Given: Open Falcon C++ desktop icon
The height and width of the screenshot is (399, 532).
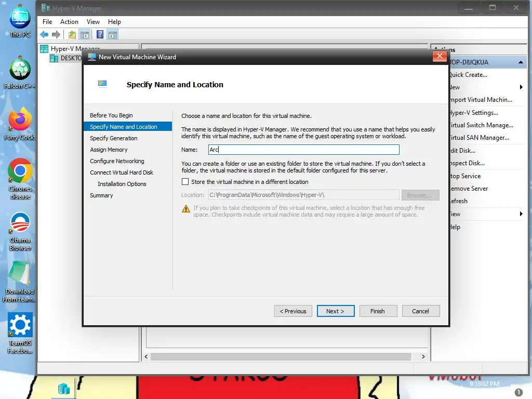Looking at the screenshot, I should click(20, 72).
